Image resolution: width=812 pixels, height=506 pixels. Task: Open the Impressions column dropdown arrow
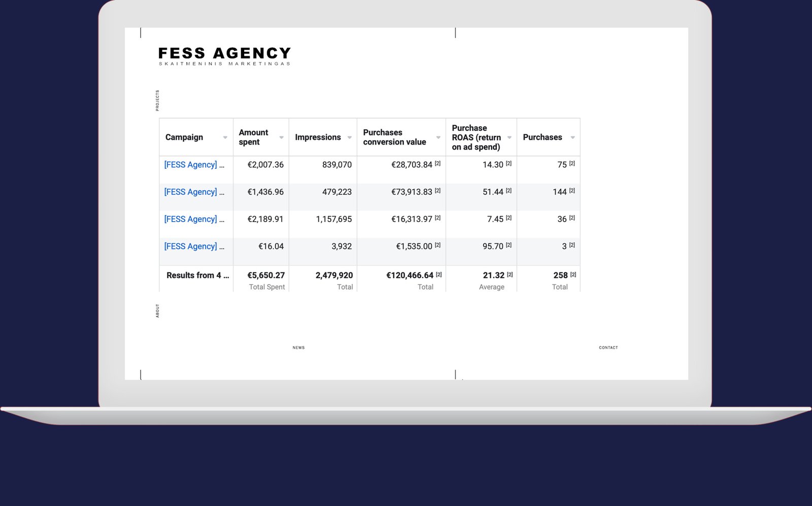349,137
